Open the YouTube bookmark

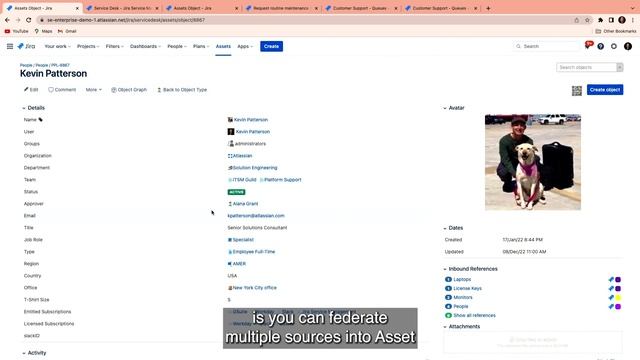tap(16, 31)
